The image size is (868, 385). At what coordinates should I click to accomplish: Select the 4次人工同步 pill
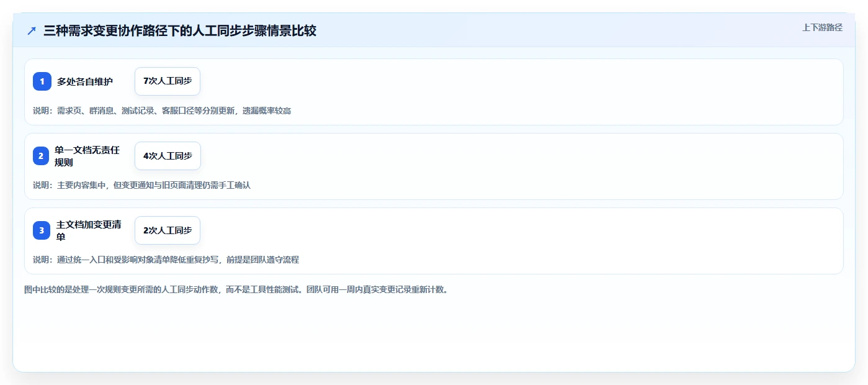168,156
